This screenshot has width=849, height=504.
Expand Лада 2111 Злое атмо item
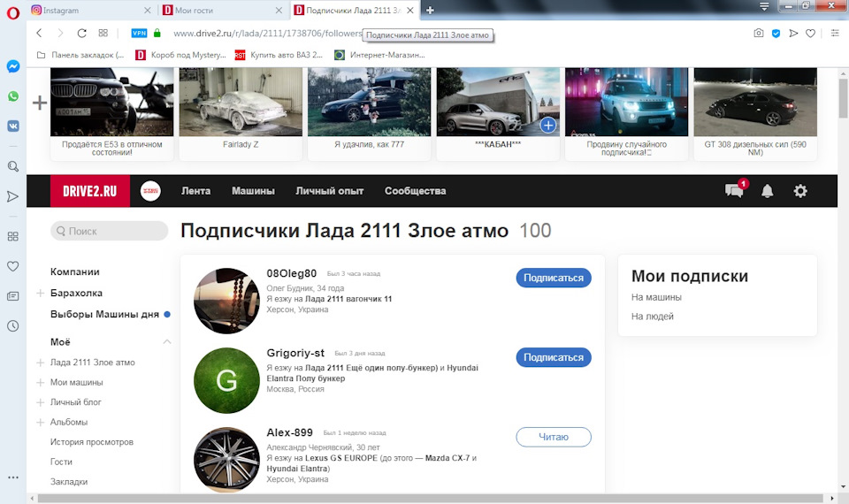pyautogui.click(x=40, y=363)
